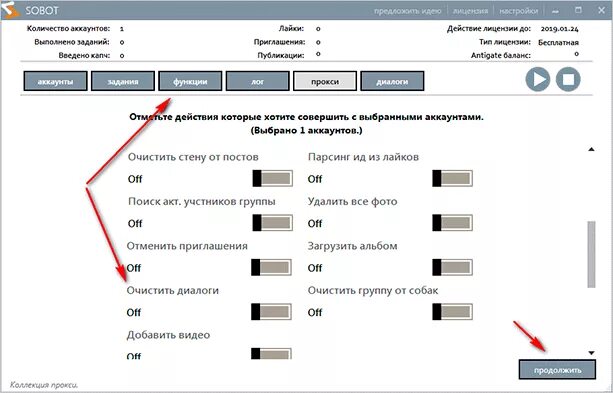The height and width of the screenshot is (393, 613).
Task: Select the прокси tab
Action: (325, 81)
